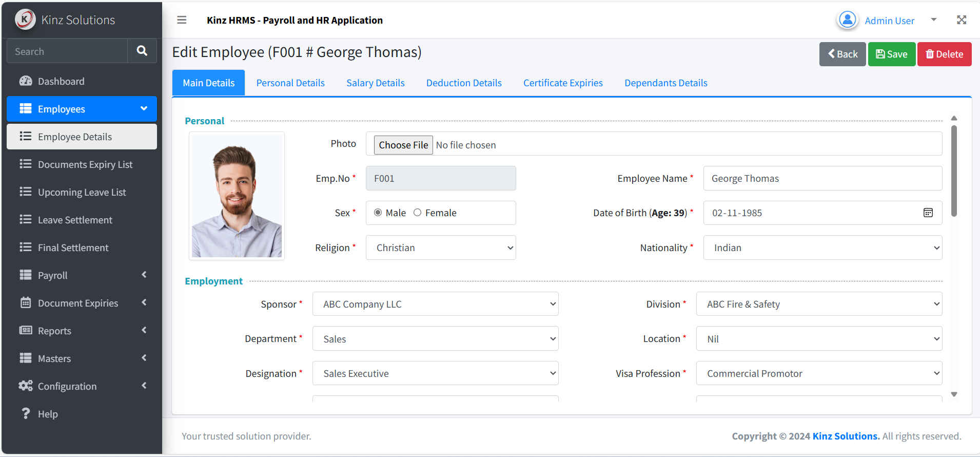Expand the Document Expiries submenu arrow

(x=144, y=302)
